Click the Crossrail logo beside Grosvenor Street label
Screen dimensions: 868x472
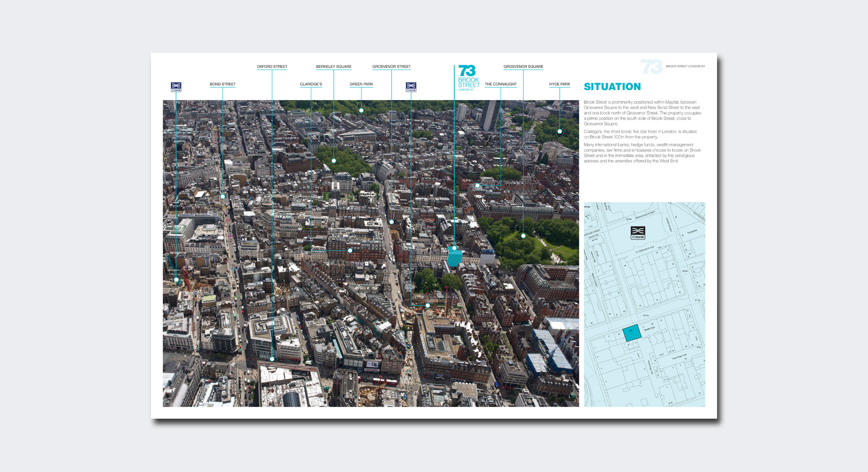pos(411,87)
